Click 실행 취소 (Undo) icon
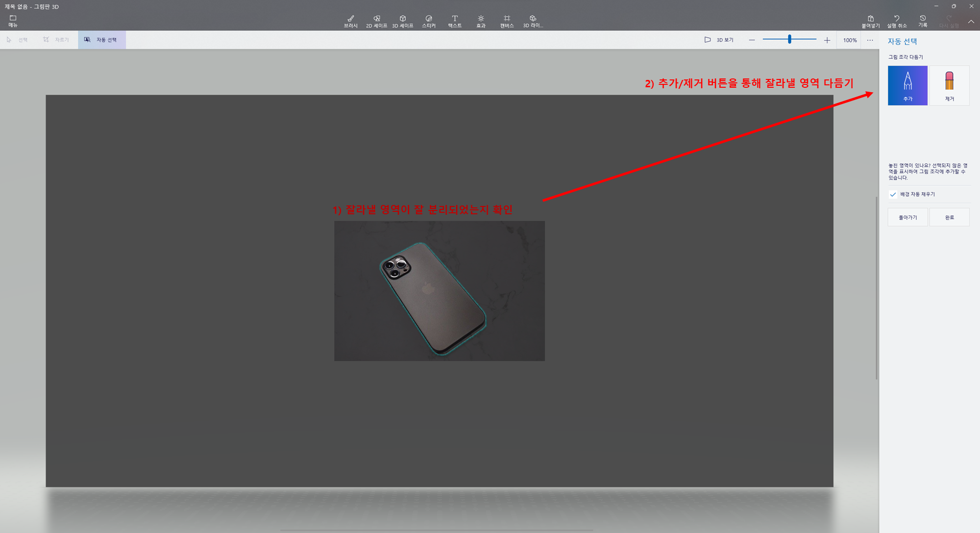980x533 pixels. point(897,21)
